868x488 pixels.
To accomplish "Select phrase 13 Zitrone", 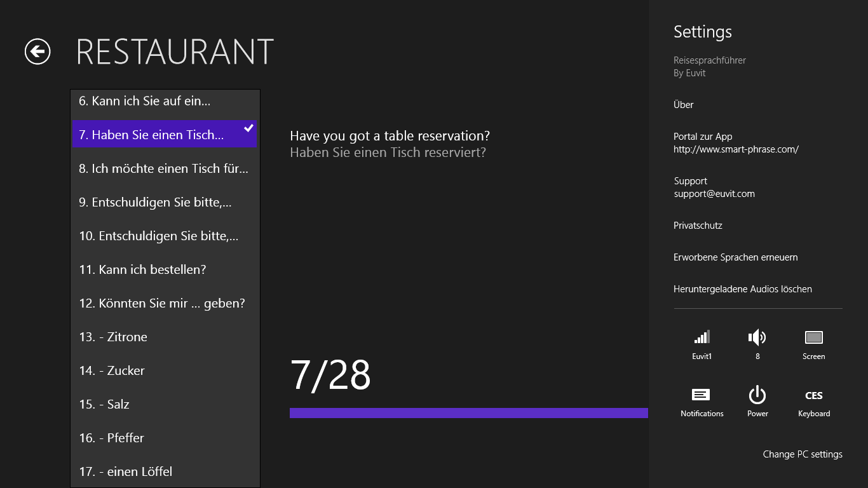I will 113,337.
